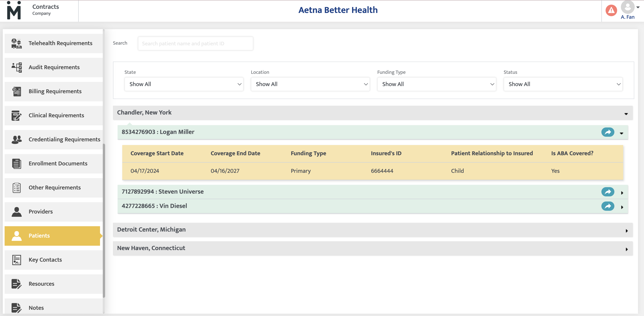Viewport: 644px width, 316px height.
Task: Click into the patient search field
Action: point(195,43)
